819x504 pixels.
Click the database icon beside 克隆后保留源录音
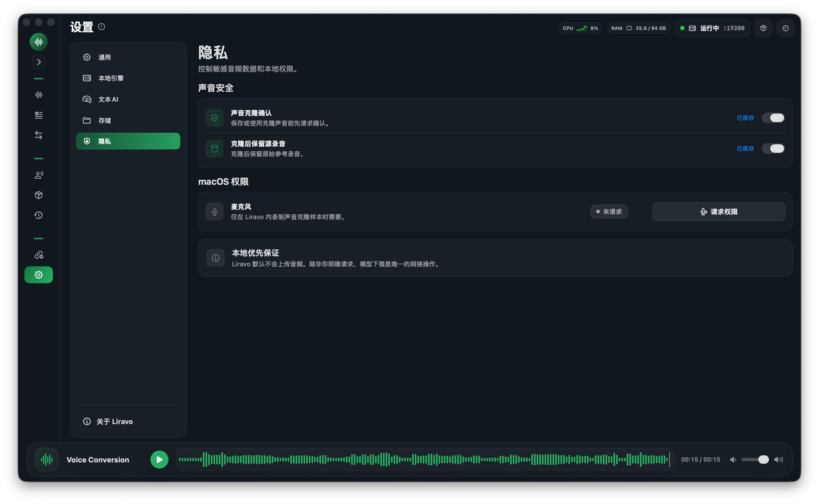point(215,148)
